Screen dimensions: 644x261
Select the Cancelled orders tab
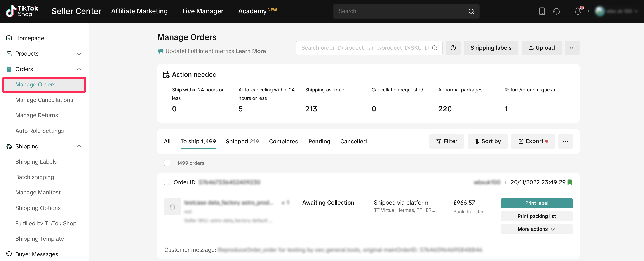coord(353,141)
